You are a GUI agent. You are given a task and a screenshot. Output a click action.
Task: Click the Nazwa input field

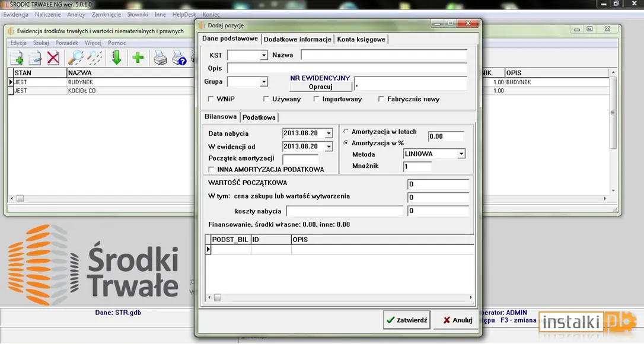[x=384, y=55]
